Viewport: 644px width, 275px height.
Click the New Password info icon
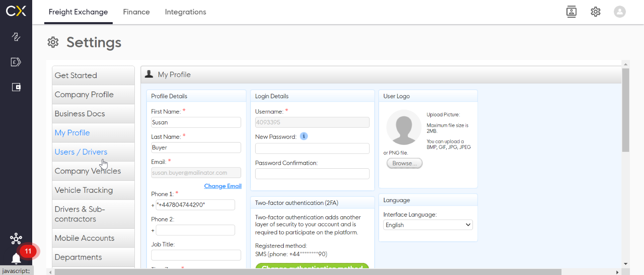[x=304, y=136]
